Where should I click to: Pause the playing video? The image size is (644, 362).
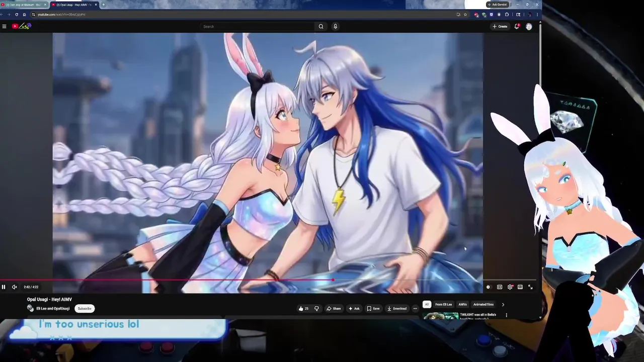click(x=4, y=287)
